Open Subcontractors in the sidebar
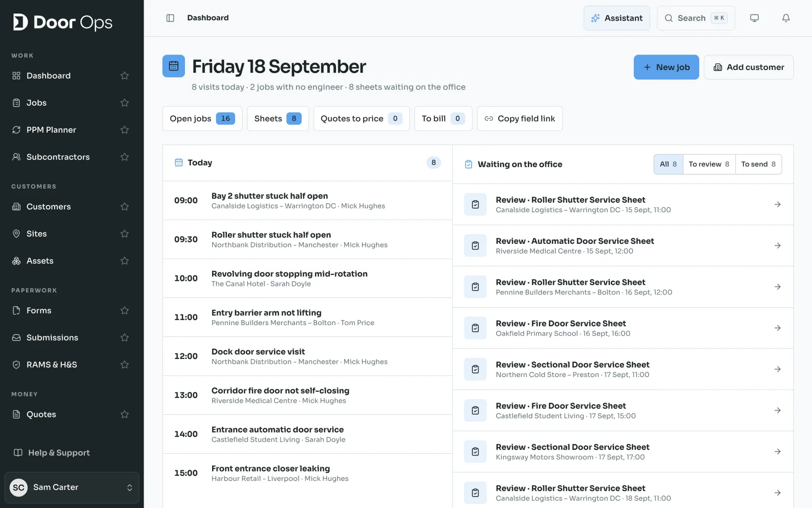This screenshot has width=812, height=508. (58, 157)
